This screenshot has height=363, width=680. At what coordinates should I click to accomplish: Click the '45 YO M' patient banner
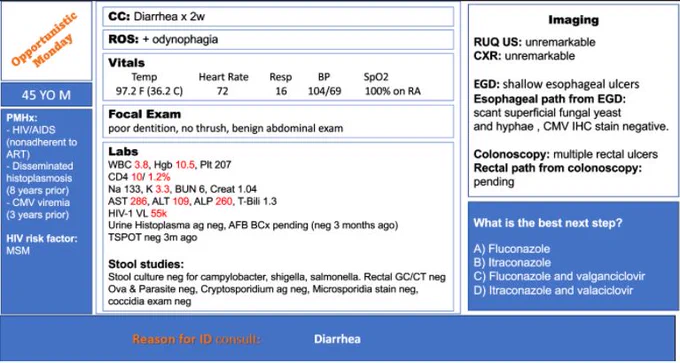click(46, 95)
